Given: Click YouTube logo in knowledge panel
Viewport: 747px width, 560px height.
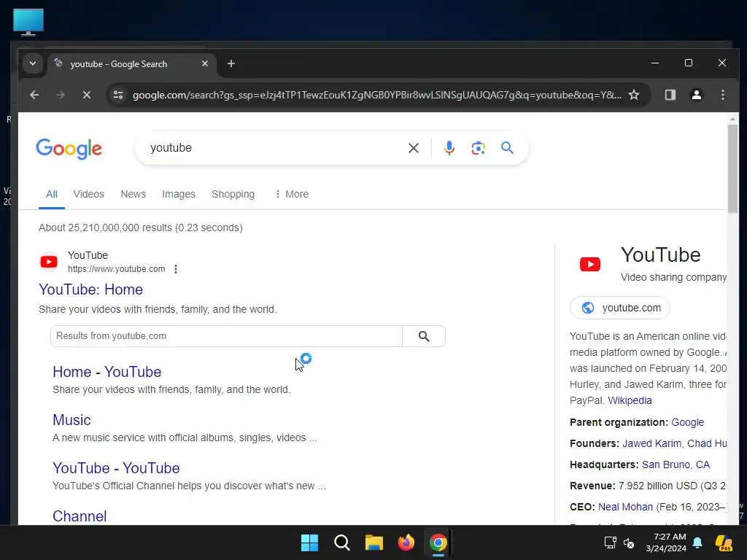Looking at the screenshot, I should (x=589, y=264).
